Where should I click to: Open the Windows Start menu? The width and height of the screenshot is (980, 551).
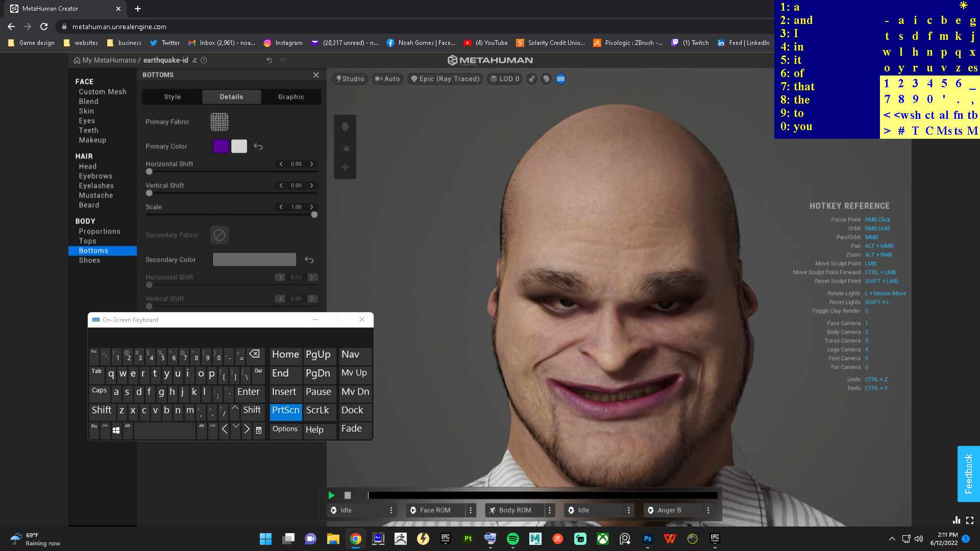(x=266, y=539)
